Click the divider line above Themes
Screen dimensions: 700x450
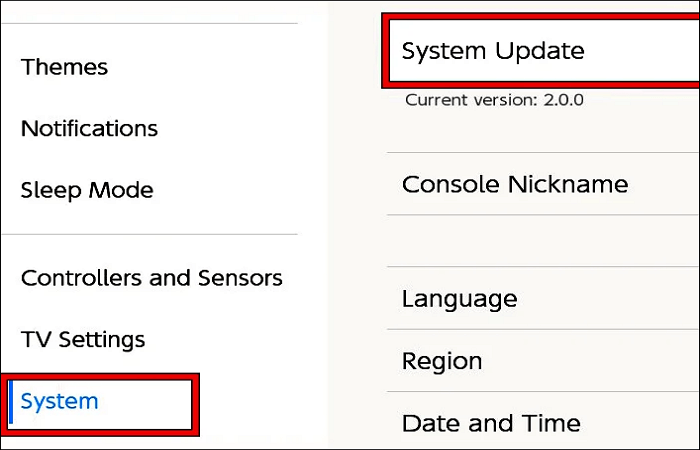coord(150,24)
